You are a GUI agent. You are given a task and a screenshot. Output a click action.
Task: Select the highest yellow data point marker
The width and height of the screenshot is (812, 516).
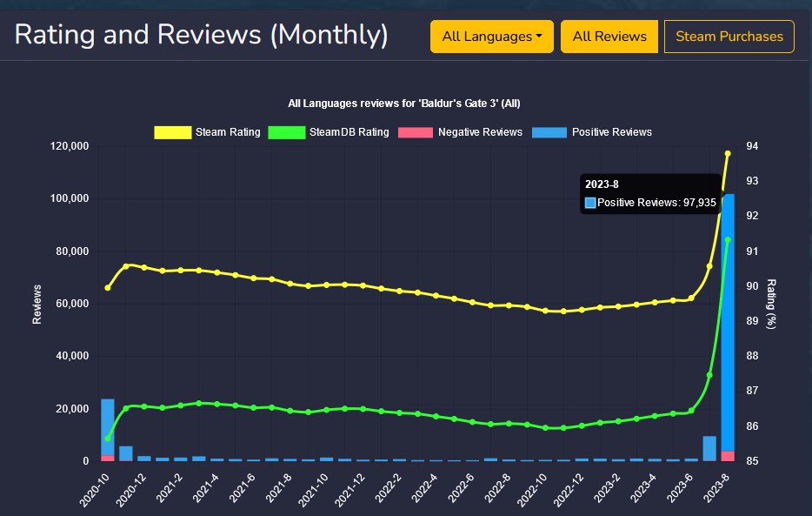pos(729,152)
